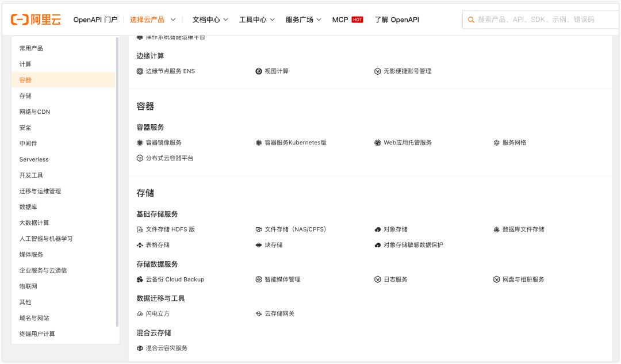621x364 pixels.
Task: Open the 混合云容灾服务 link
Action: pos(166,348)
